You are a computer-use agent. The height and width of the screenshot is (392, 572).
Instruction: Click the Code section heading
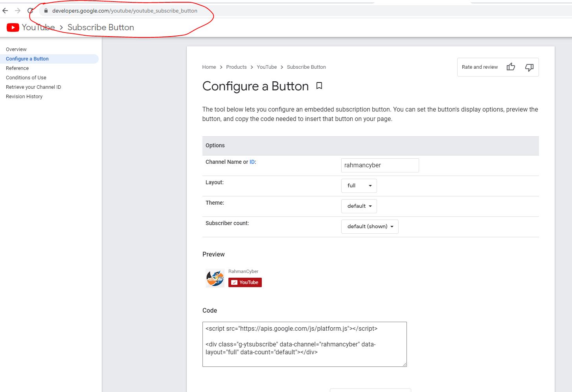[x=210, y=310]
